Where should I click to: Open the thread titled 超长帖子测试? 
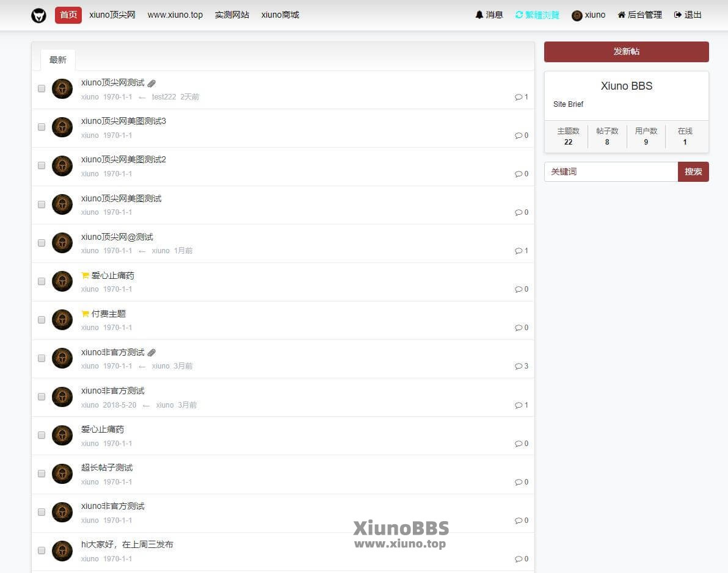pos(107,467)
